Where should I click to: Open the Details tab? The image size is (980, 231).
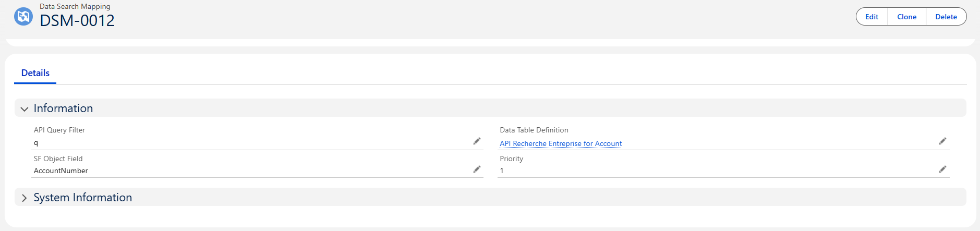click(x=35, y=73)
